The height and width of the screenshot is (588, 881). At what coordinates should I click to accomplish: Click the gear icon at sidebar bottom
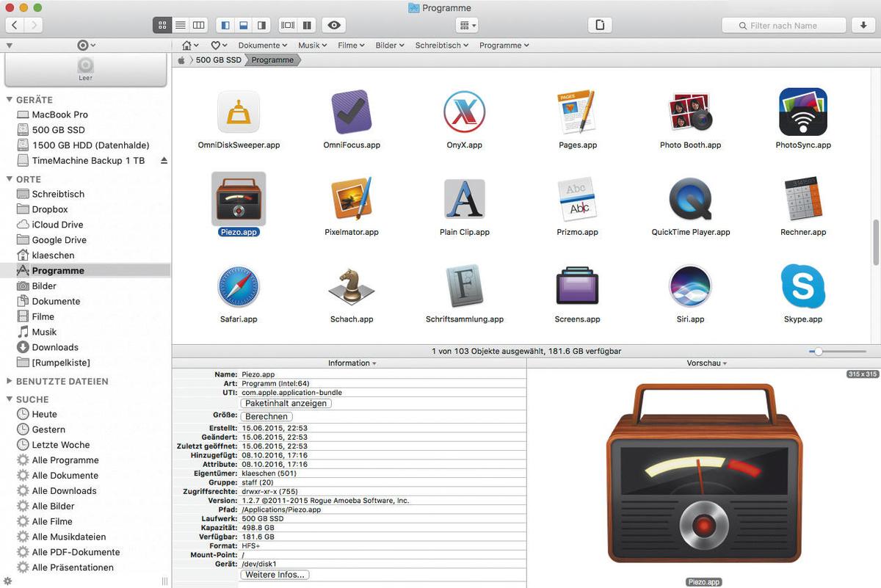(7, 581)
